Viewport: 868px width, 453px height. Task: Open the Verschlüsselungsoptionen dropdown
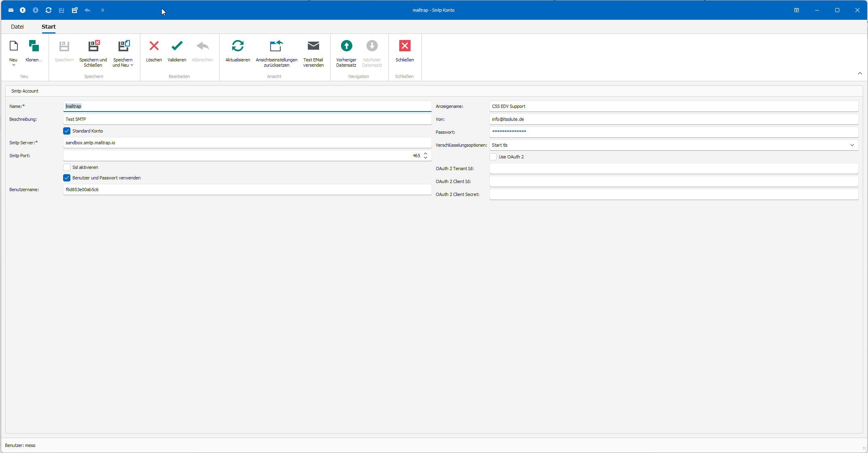click(852, 145)
